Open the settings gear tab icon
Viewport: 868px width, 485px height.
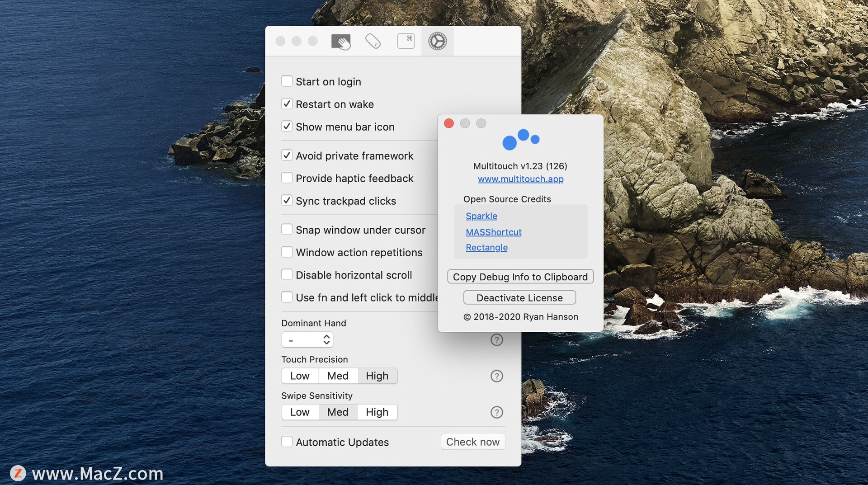pos(437,41)
